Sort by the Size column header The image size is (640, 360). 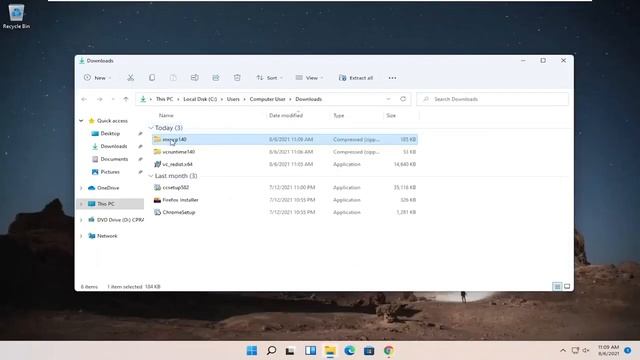(x=391, y=116)
